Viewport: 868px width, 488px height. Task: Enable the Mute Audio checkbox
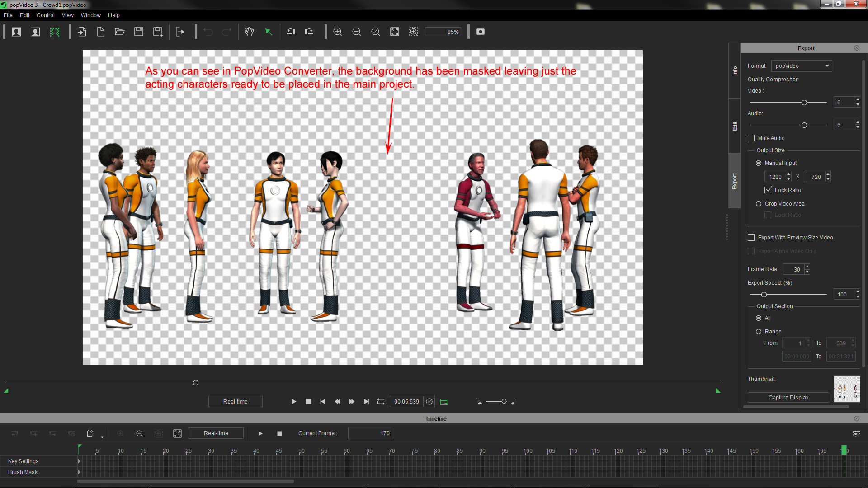pyautogui.click(x=751, y=138)
